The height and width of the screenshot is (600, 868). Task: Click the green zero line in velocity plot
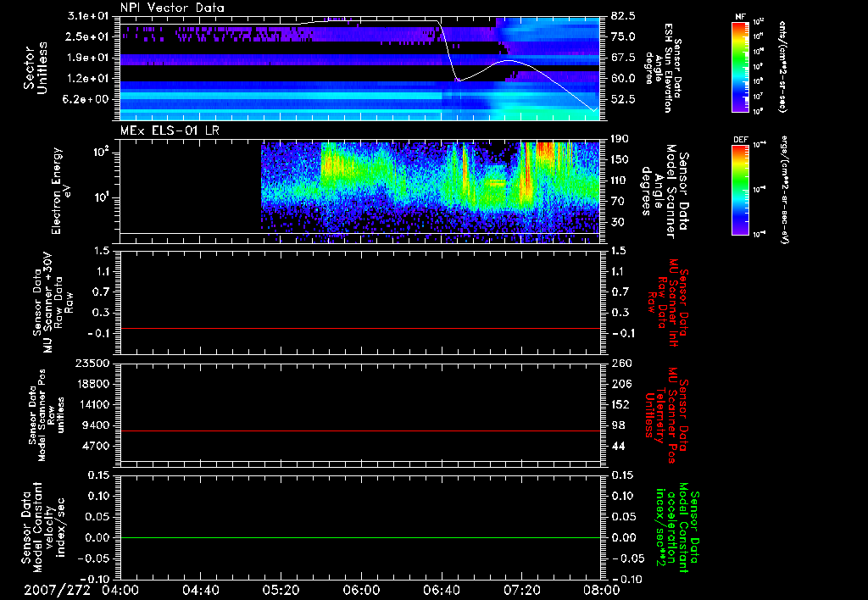pyautogui.click(x=359, y=537)
